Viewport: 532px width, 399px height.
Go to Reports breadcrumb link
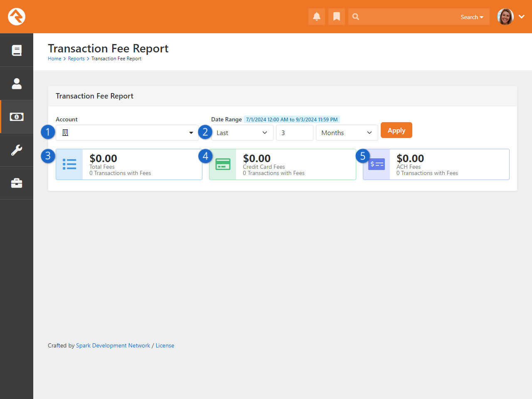76,59
